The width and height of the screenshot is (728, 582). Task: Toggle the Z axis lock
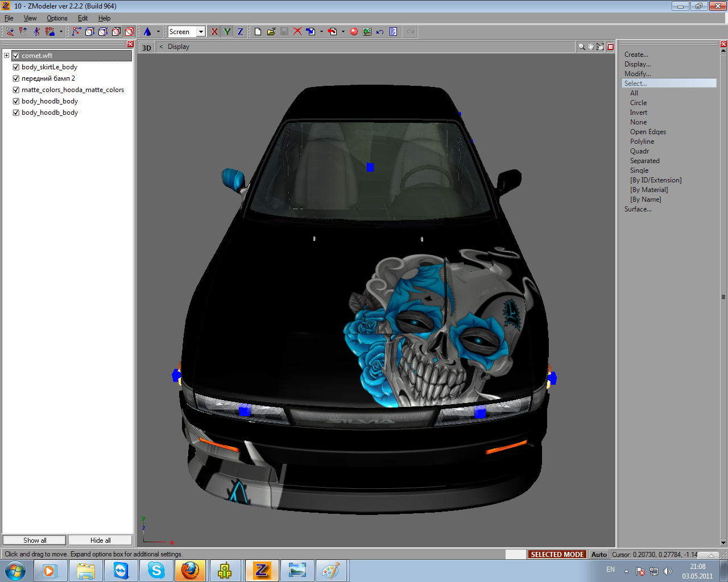coord(240,32)
